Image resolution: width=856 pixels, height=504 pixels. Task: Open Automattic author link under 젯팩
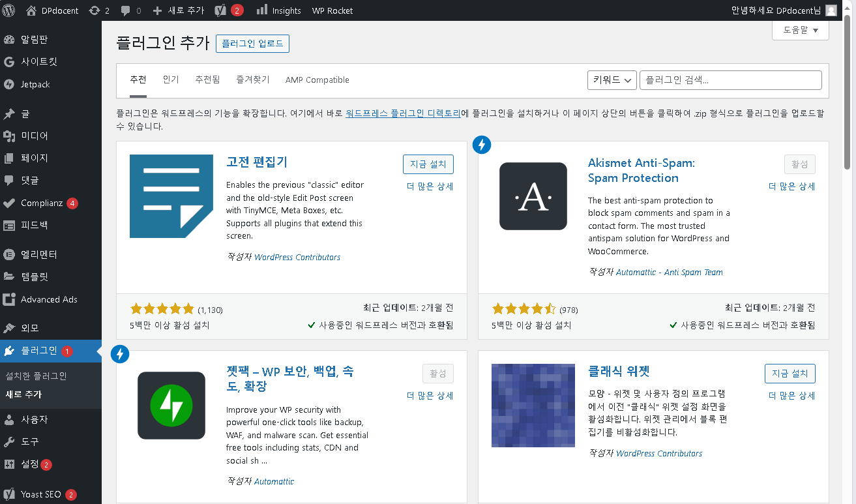[274, 481]
